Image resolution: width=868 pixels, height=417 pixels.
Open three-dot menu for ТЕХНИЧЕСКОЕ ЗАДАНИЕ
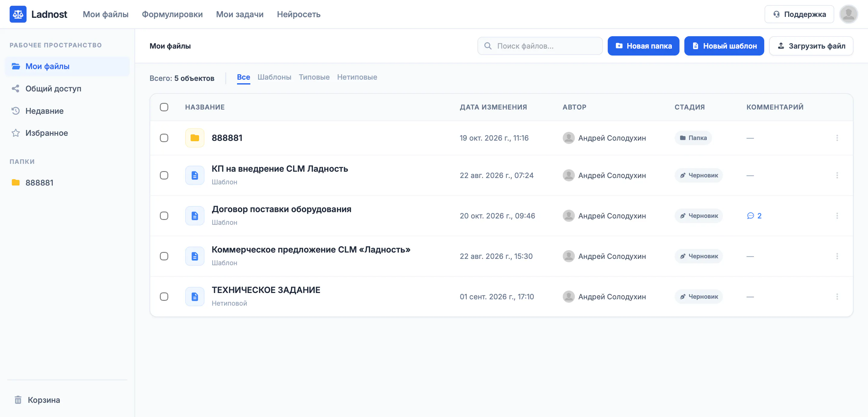pos(837,297)
